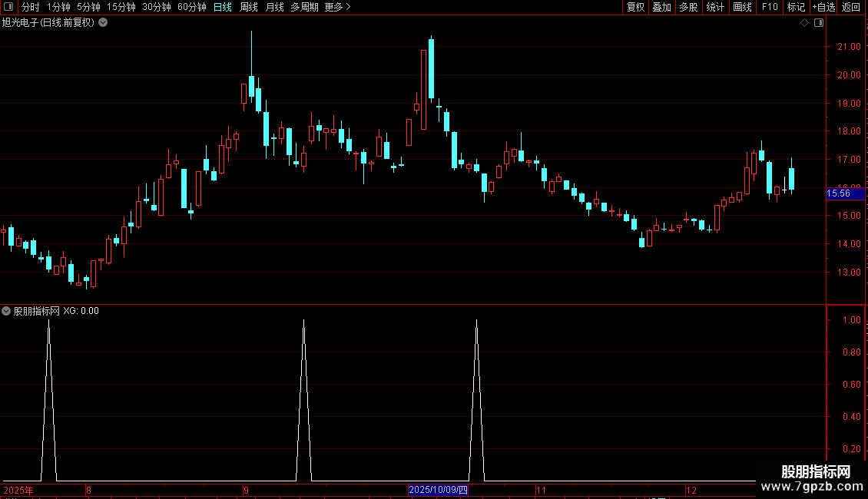Open 多周期 multi-period view
Screen dimensions: 868x499
pos(304,7)
